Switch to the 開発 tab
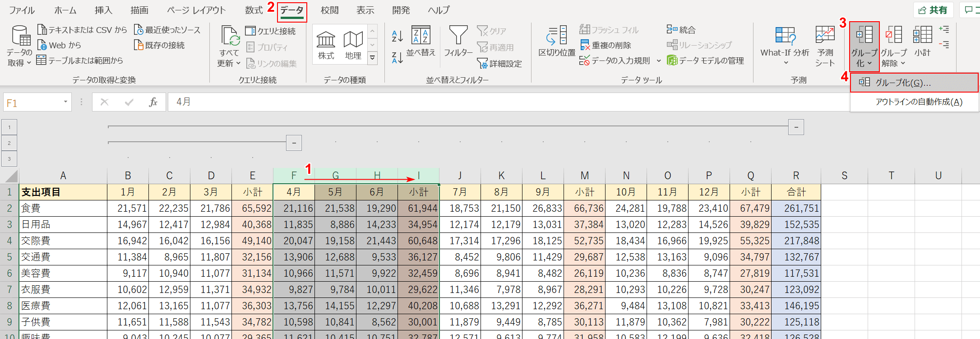Image resolution: width=980 pixels, height=339 pixels. point(401,10)
